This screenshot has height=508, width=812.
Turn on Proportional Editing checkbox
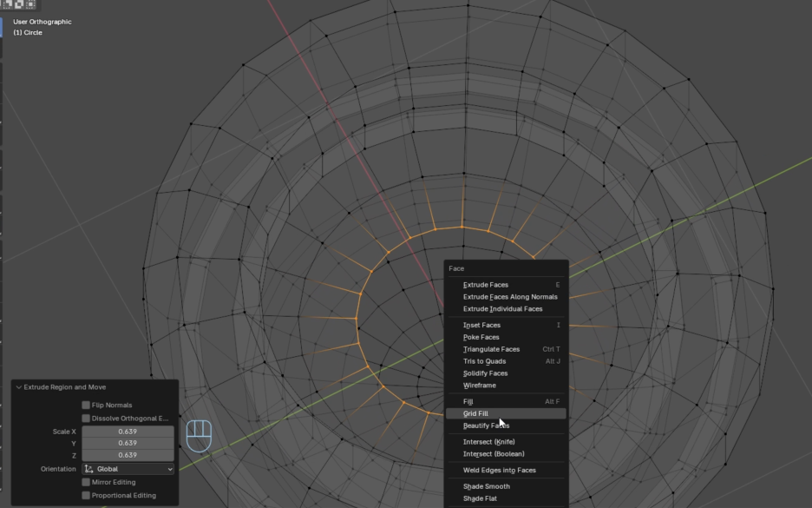point(86,496)
